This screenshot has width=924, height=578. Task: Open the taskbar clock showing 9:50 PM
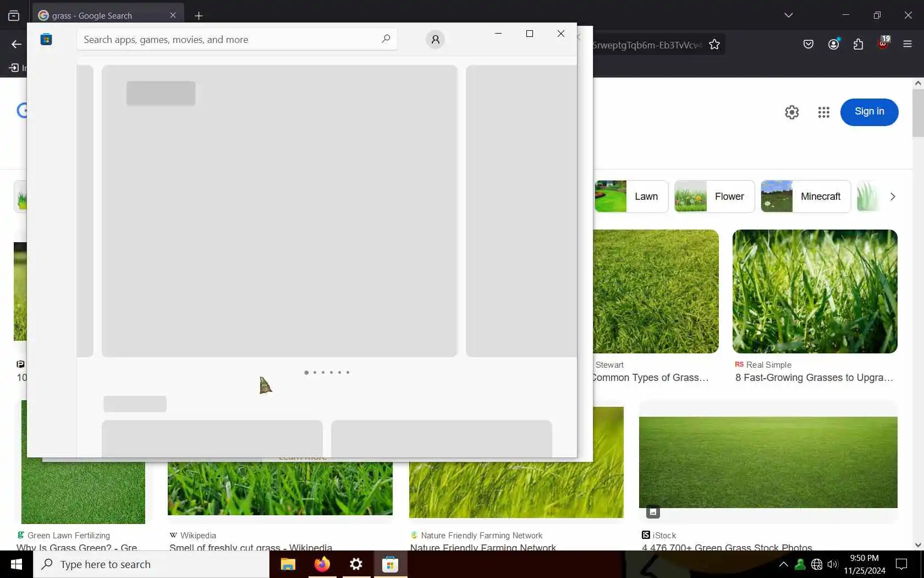coord(865,564)
